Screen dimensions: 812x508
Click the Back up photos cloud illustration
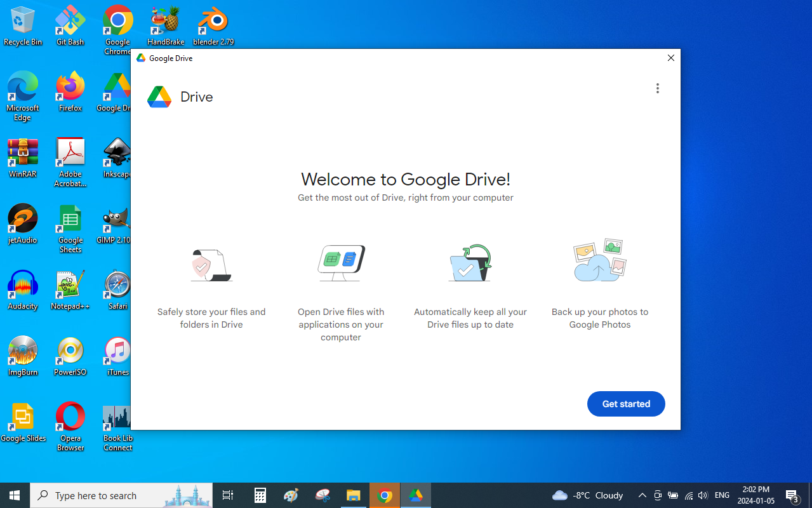coord(599,260)
